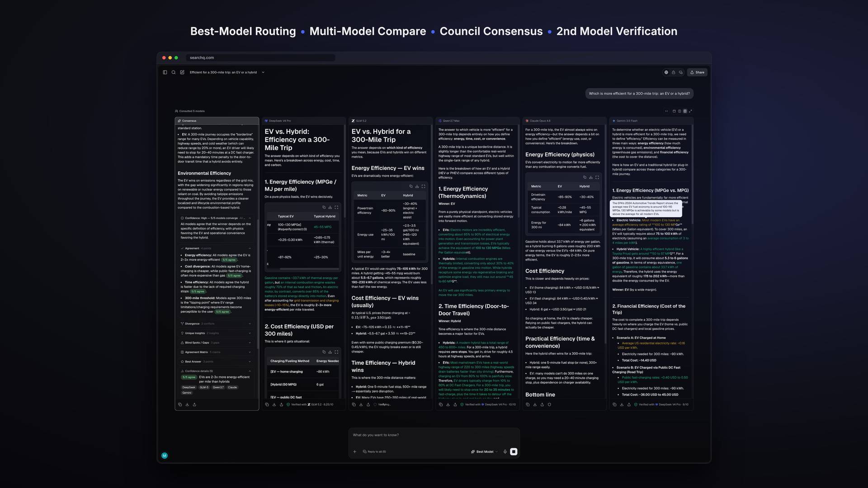Open search with the magnifier icon
The image size is (868, 488).
(174, 72)
